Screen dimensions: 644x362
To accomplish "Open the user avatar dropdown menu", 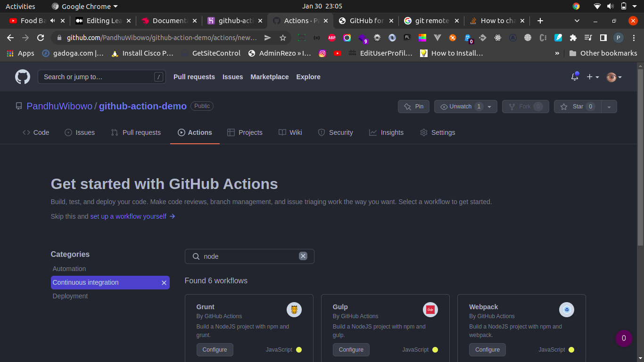I will (x=614, y=77).
